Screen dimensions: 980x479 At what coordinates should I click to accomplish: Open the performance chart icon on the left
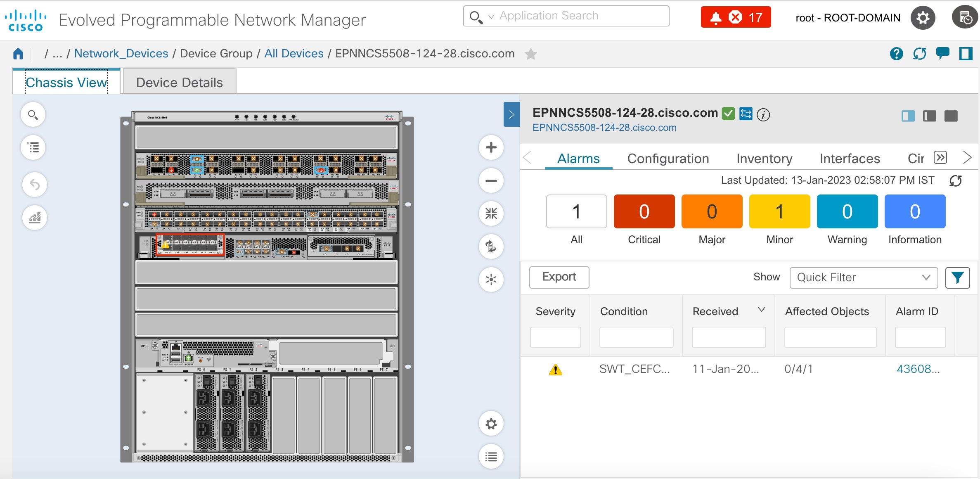tap(35, 218)
